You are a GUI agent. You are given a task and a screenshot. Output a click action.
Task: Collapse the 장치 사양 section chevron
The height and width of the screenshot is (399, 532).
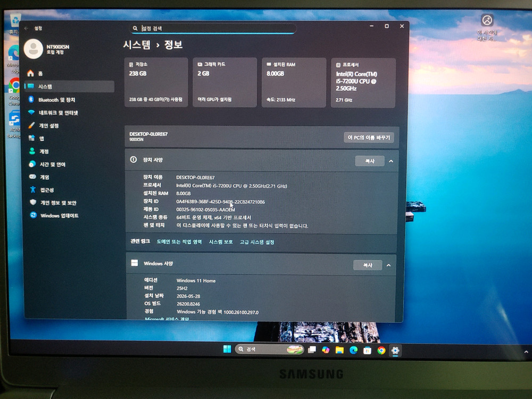click(x=391, y=161)
